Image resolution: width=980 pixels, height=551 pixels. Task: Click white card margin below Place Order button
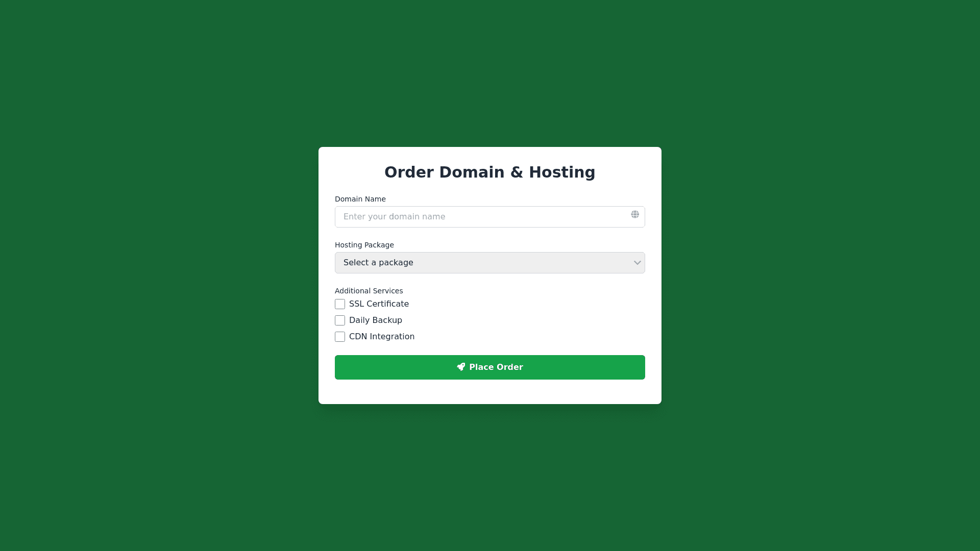pyautogui.click(x=490, y=392)
